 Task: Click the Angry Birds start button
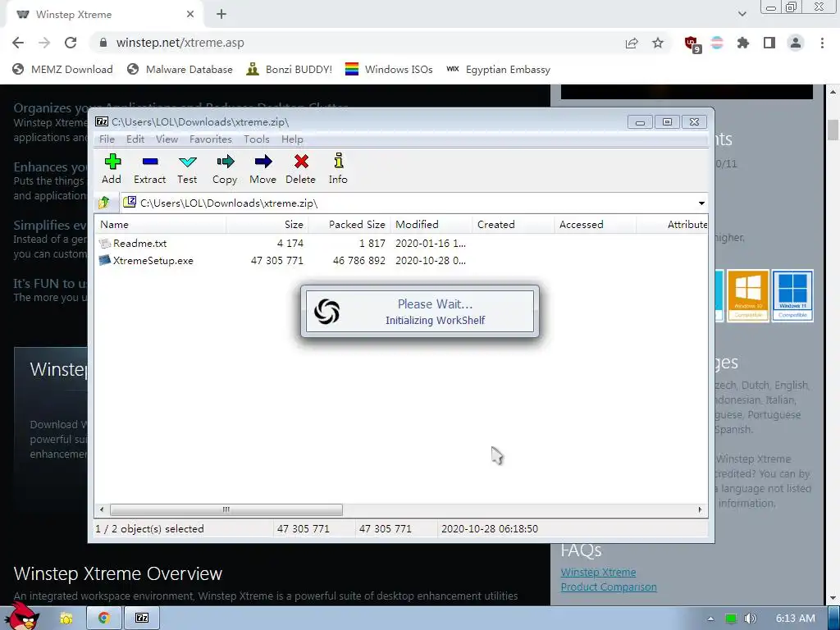[22, 615]
